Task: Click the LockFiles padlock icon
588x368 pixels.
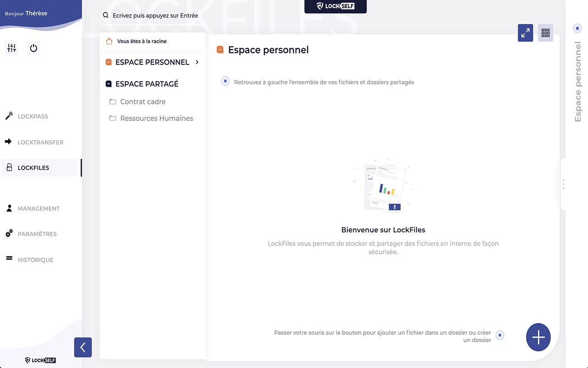Action: tap(9, 167)
